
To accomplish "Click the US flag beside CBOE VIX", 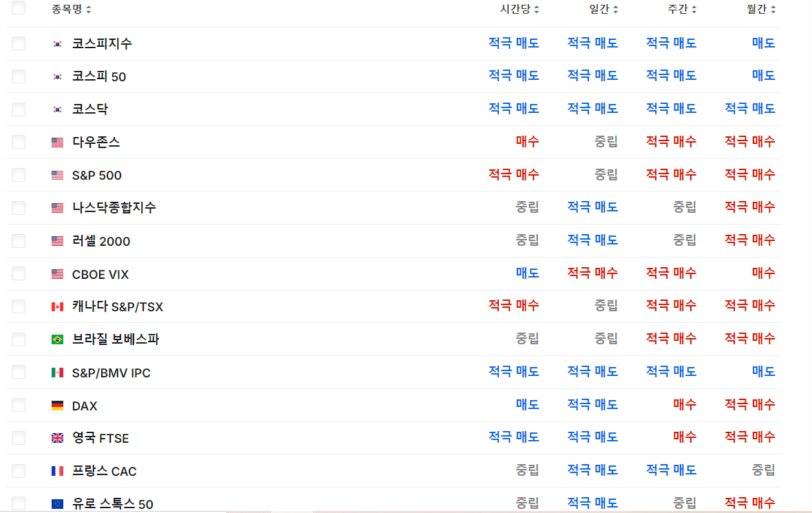I will click(x=58, y=274).
